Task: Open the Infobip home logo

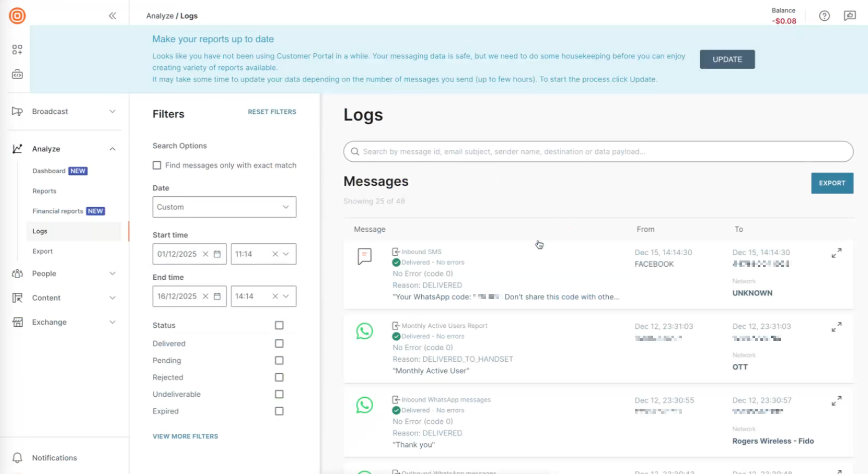Action: tap(17, 16)
